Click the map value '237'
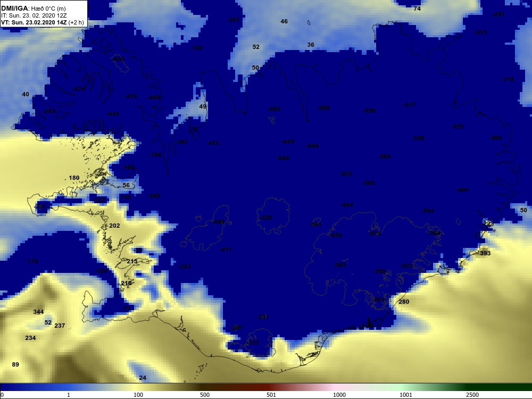Image resolution: width=532 pixels, height=399 pixels. [60, 326]
